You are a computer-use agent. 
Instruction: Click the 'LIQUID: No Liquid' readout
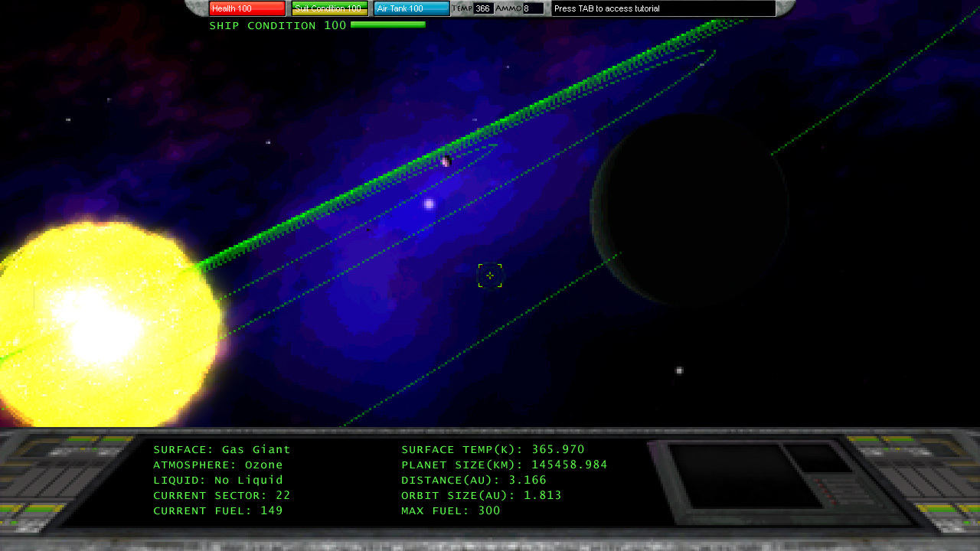218,481
